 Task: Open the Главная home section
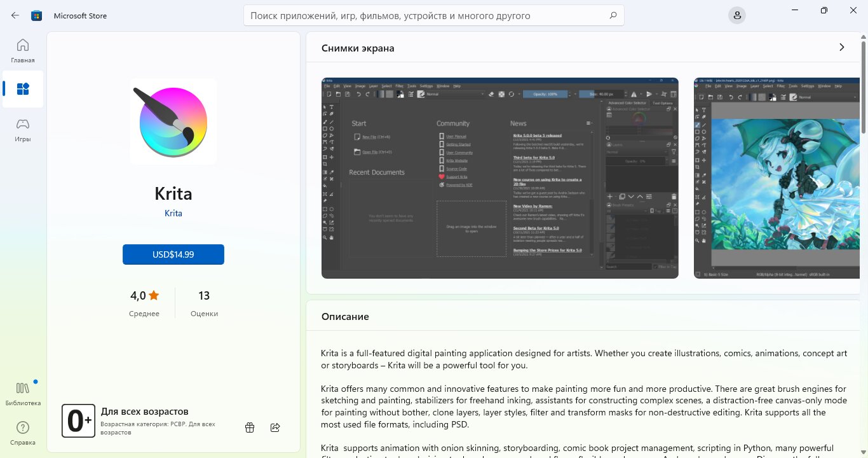[x=23, y=51]
